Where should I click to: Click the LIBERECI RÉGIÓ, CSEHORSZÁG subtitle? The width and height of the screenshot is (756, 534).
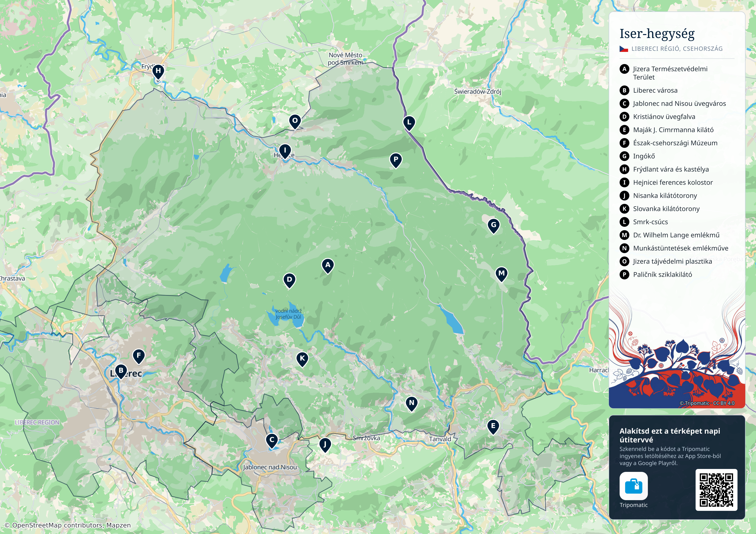677,49
